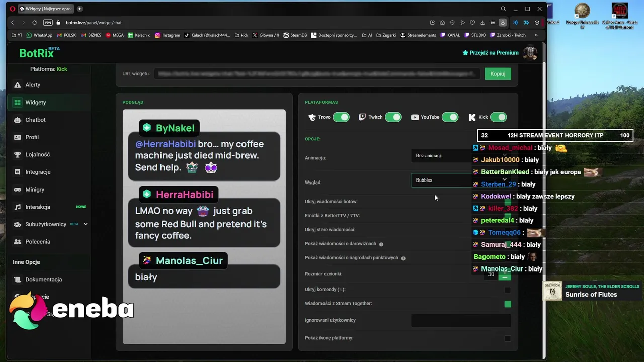The image size is (644, 362).
Task: Expand the Subużytkownicy chevron in sidebar
Action: tap(85, 224)
